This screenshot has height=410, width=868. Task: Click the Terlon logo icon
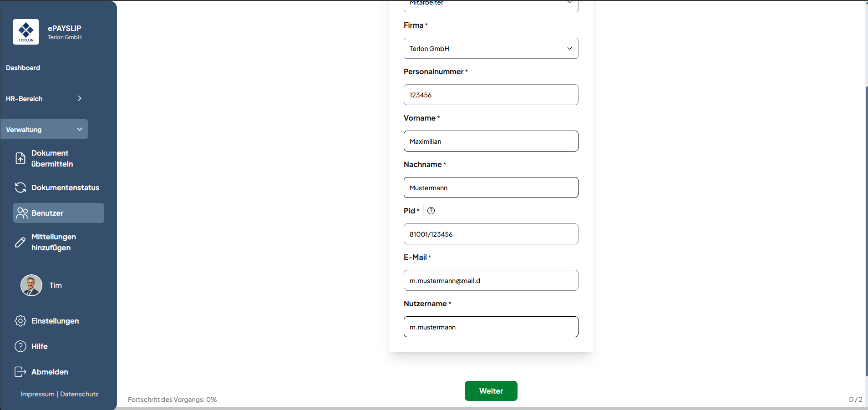26,32
